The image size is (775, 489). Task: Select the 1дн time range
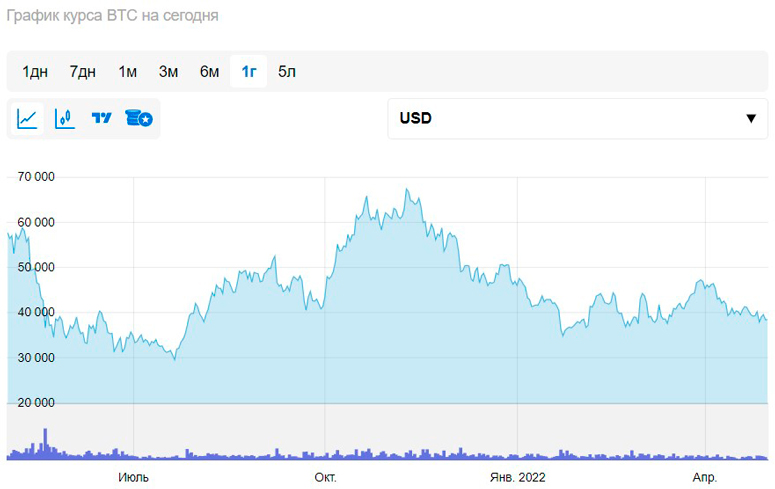[x=35, y=71]
